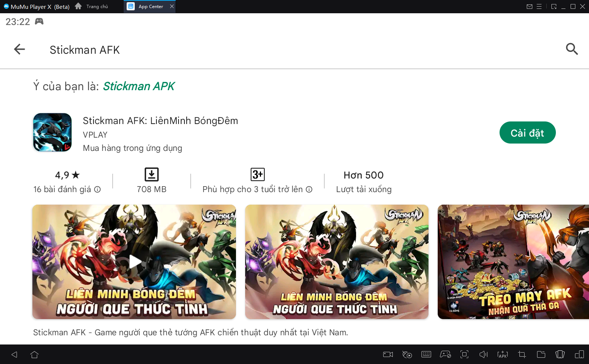
Task: Install a local APK file
Action: 502,354
